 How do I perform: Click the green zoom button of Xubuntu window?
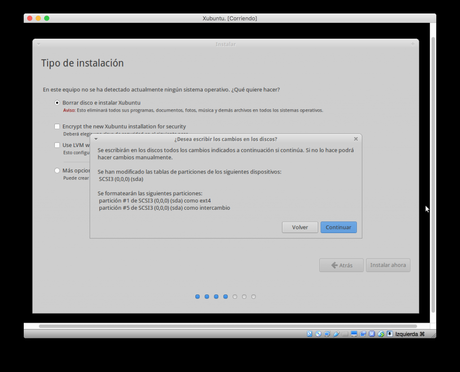(47, 18)
